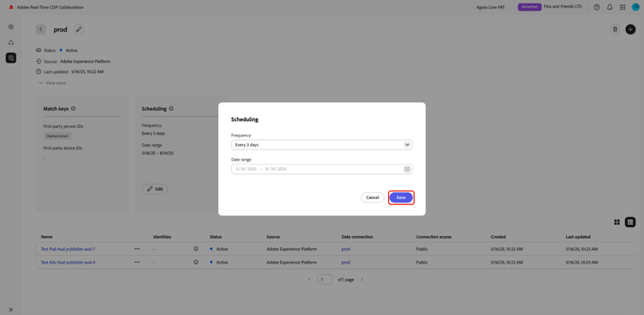This screenshot has height=315, width=644.
Task: Delete connection using the trash icon
Action: pos(615,29)
